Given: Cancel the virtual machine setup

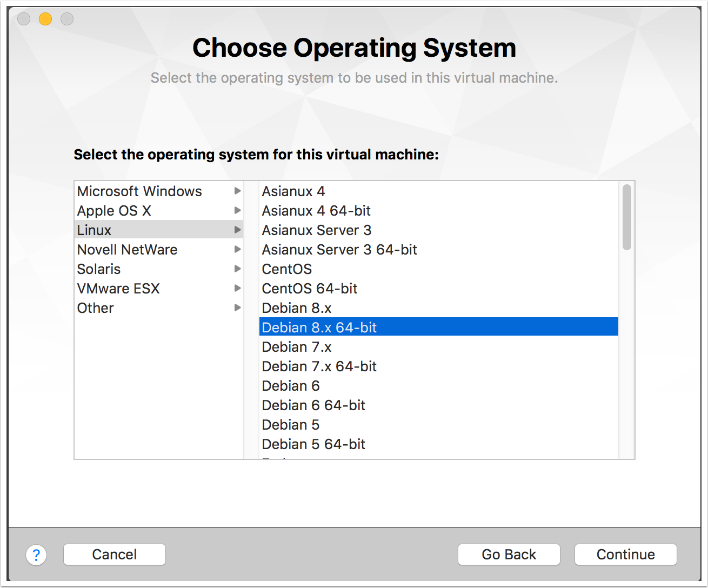Looking at the screenshot, I should coord(115,554).
